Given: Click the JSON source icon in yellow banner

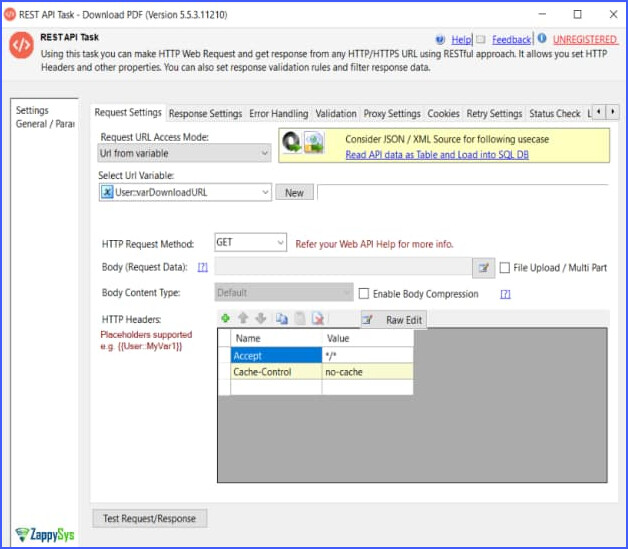Looking at the screenshot, I should [292, 143].
